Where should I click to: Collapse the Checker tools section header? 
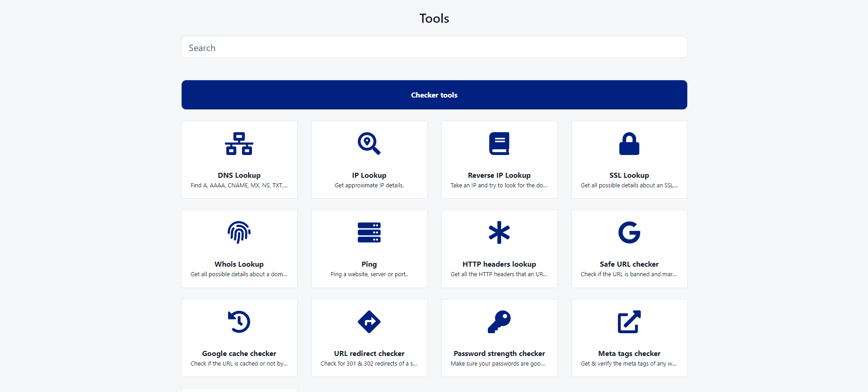tap(434, 95)
